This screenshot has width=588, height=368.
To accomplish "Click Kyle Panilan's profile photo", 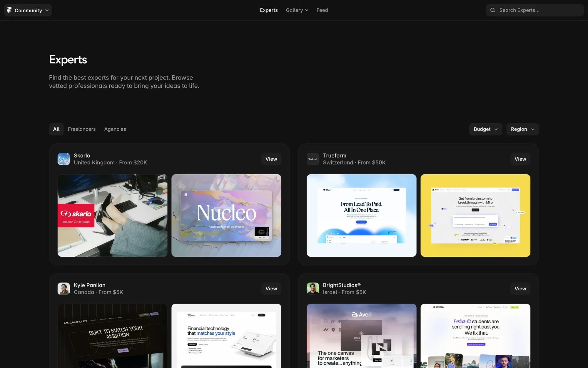I will (x=64, y=289).
